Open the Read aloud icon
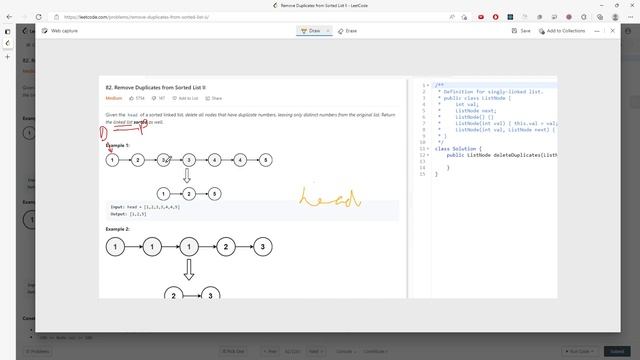 pyautogui.click(x=452, y=17)
